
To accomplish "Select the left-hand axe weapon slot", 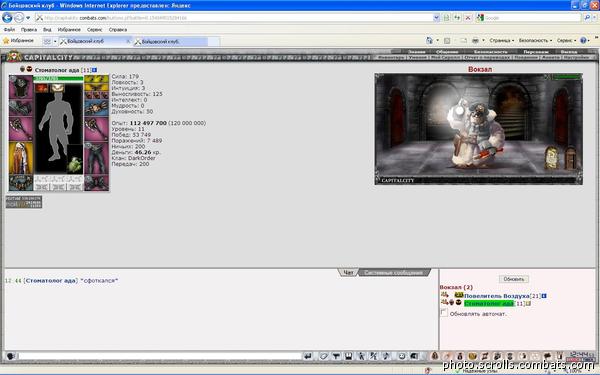I will click(21, 129).
